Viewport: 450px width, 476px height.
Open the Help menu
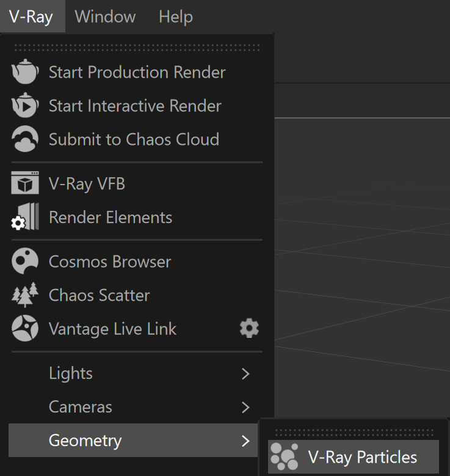pyautogui.click(x=176, y=16)
